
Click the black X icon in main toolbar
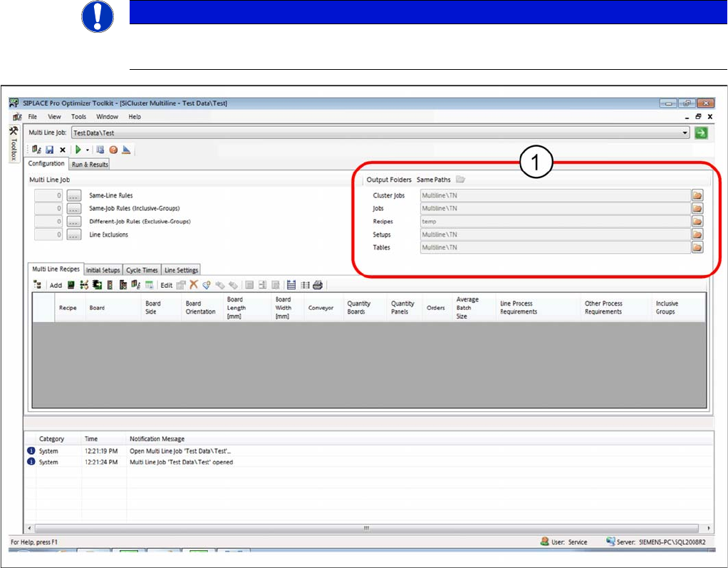click(63, 150)
